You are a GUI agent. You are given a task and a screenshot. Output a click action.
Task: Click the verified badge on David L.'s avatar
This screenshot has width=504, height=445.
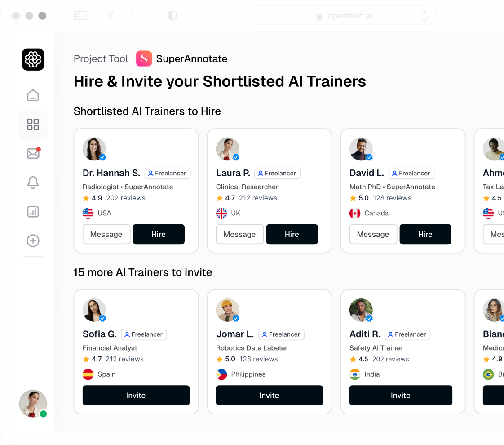point(369,158)
